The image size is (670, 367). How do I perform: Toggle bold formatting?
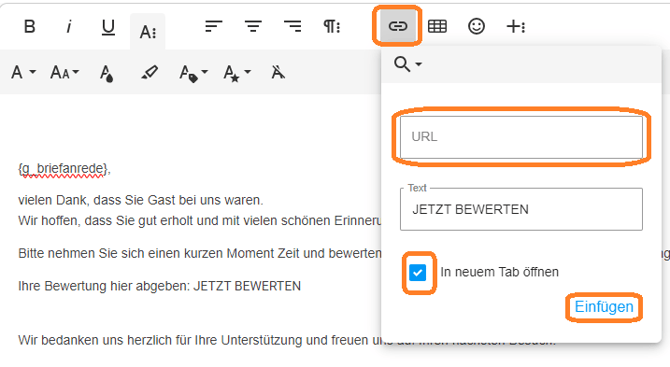click(x=29, y=26)
